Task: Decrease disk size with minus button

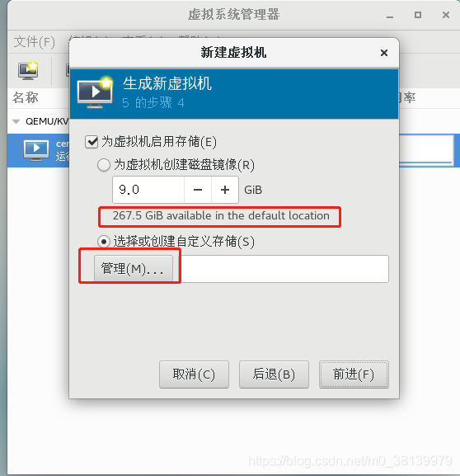Action: (198, 190)
